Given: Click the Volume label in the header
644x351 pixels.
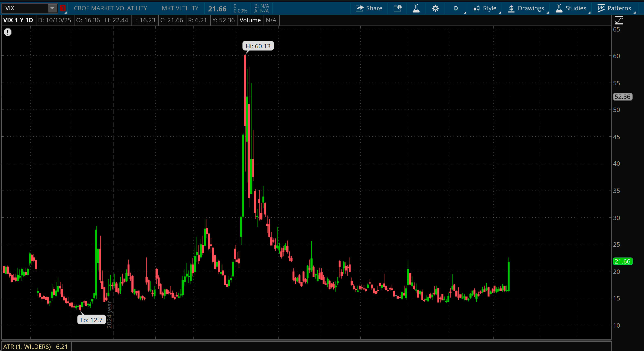Looking at the screenshot, I should tap(250, 20).
